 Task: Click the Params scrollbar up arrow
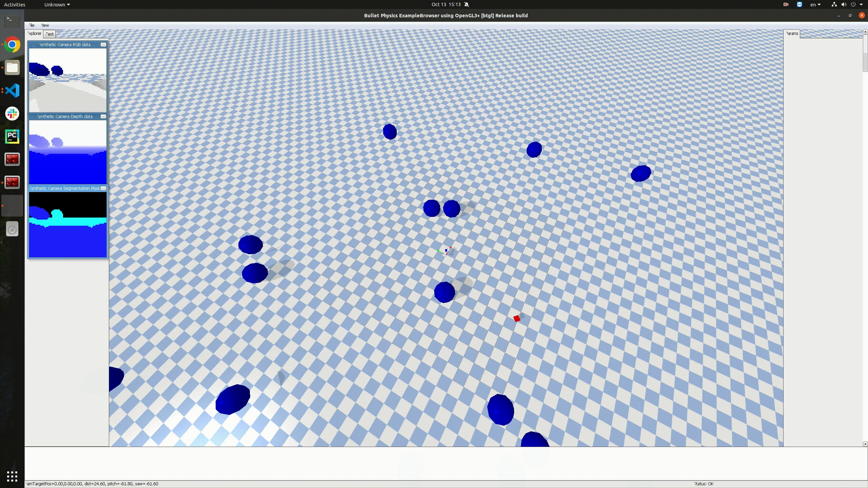(865, 32)
